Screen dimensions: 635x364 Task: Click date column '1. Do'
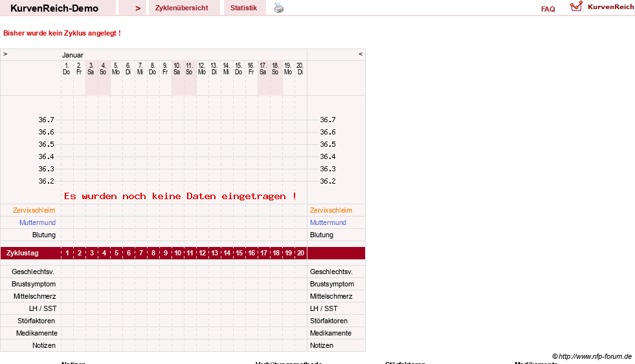coord(67,69)
